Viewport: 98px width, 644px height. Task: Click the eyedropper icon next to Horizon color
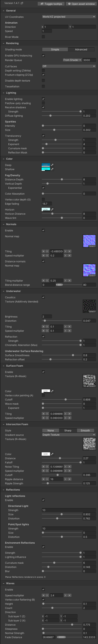click(x=52, y=209)
